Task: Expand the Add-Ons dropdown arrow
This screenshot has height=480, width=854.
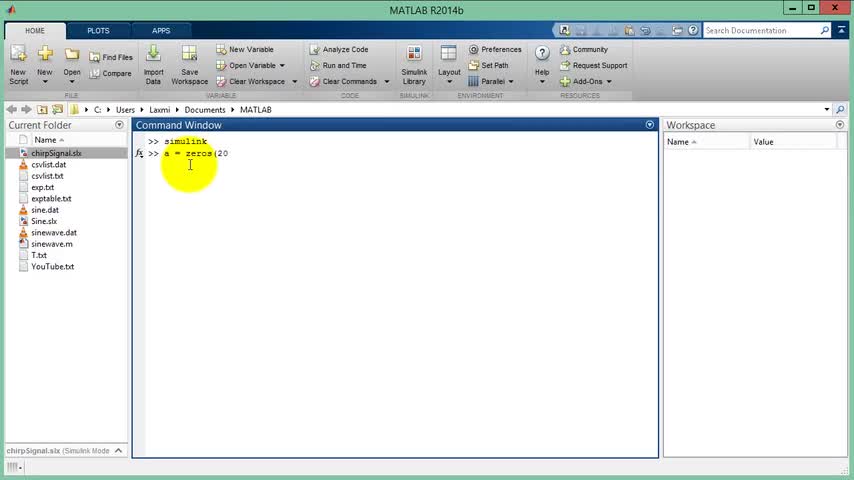Action: pos(609,82)
